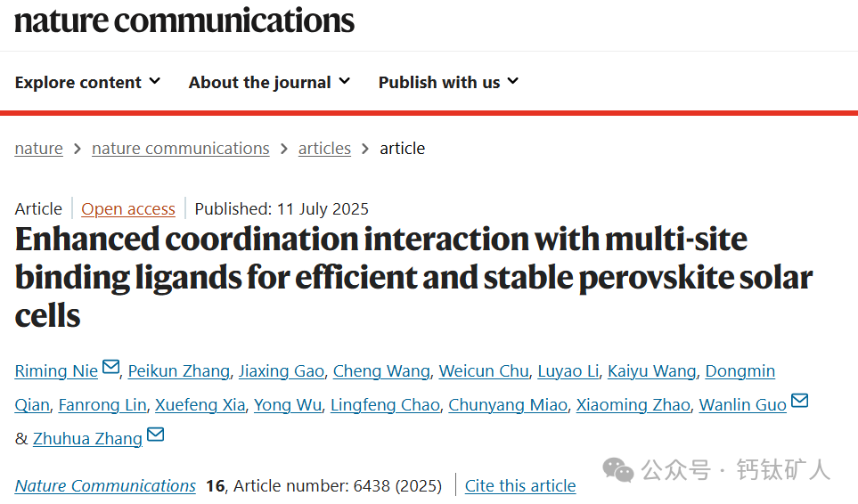
Task: Expand the Publish with us dropdown
Action: [448, 82]
